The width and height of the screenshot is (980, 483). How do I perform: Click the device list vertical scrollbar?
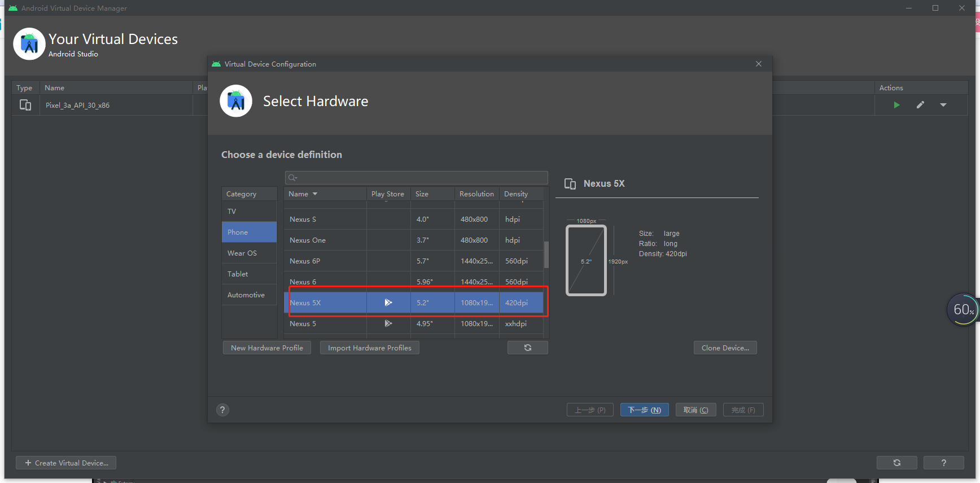[546, 254]
